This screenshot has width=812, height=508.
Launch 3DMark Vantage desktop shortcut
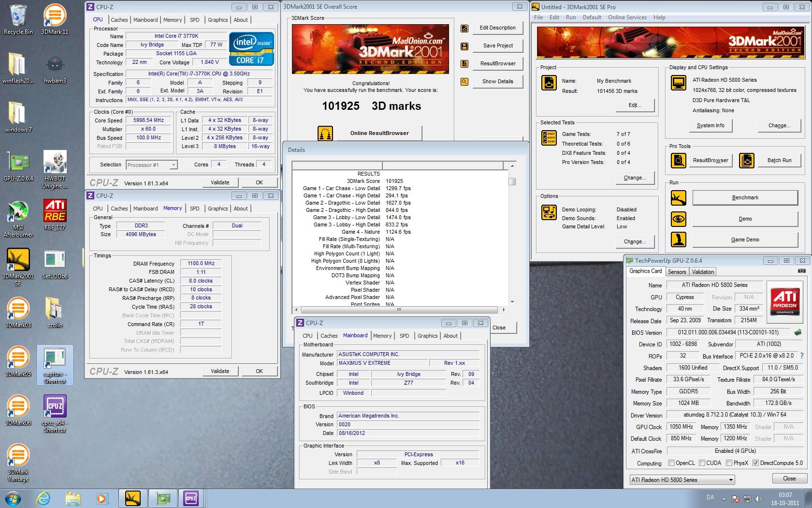point(18,463)
